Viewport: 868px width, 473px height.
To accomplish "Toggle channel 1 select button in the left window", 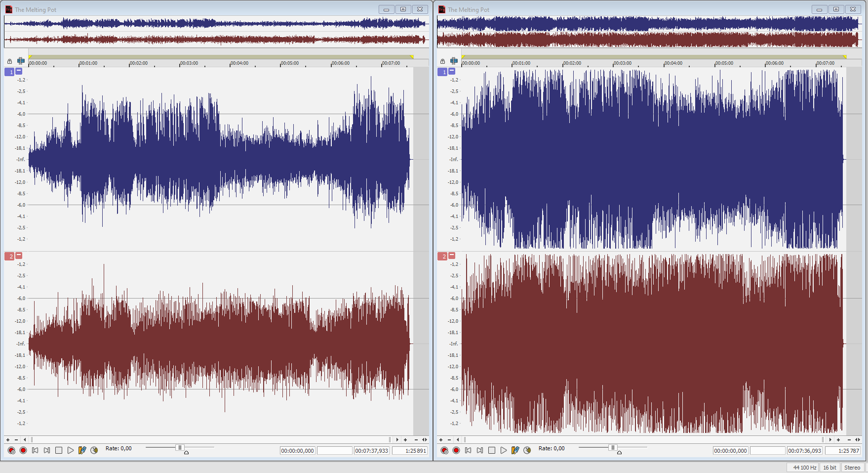I will coord(9,72).
